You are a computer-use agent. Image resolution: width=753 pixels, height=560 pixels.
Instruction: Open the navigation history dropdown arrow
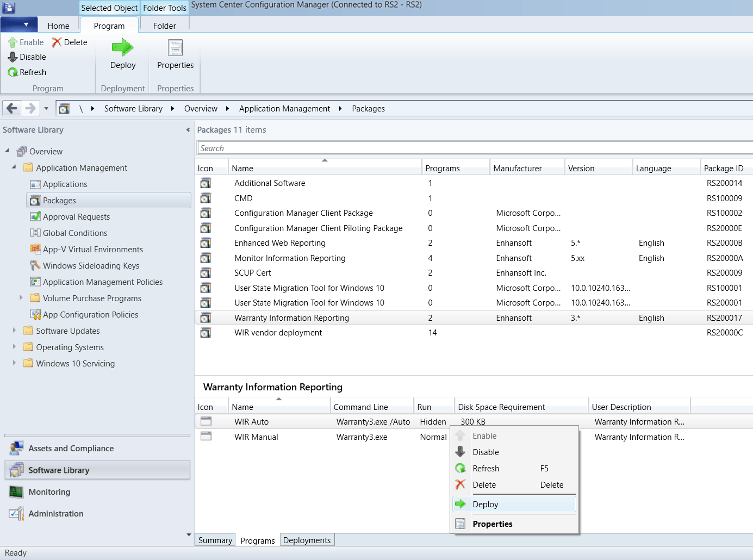[x=46, y=108]
